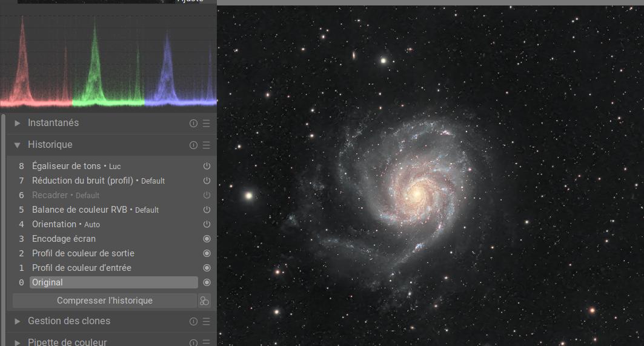
Task: Select the Original history entry
Action: (x=114, y=282)
